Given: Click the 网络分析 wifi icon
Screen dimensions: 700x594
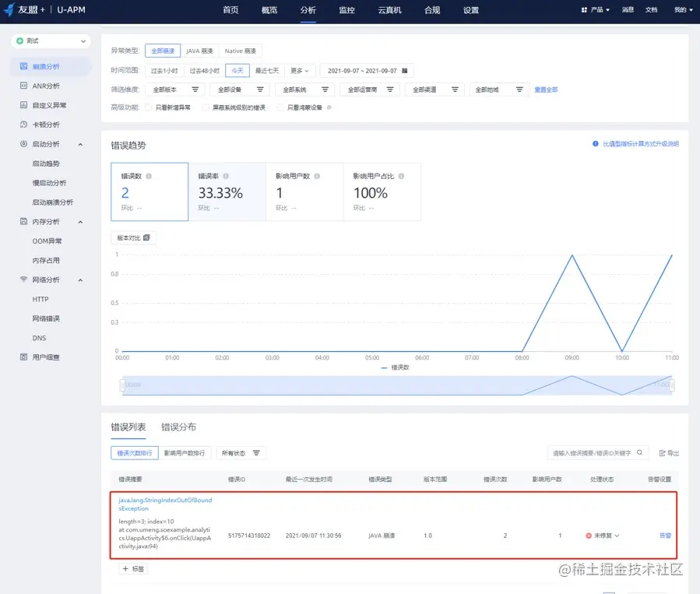Looking at the screenshot, I should (23, 279).
